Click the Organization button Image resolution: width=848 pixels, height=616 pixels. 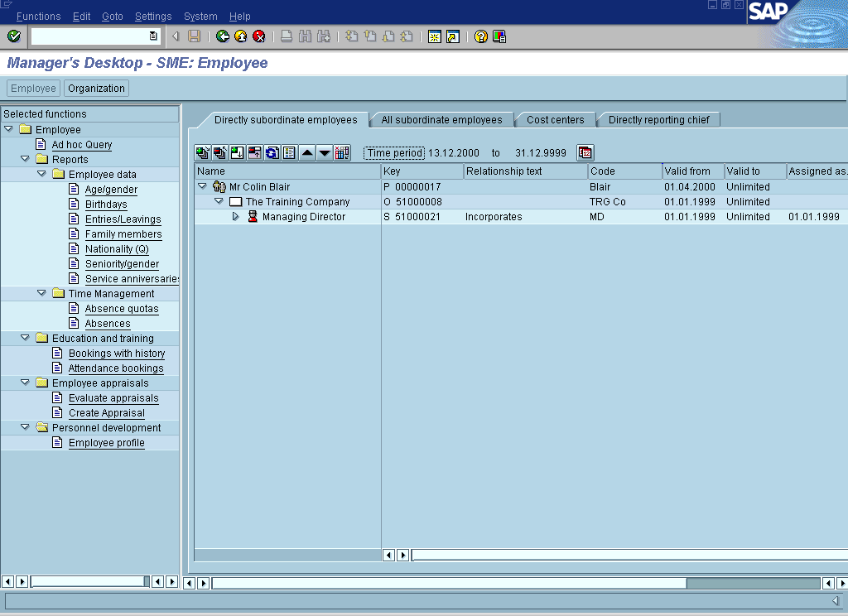click(x=96, y=88)
